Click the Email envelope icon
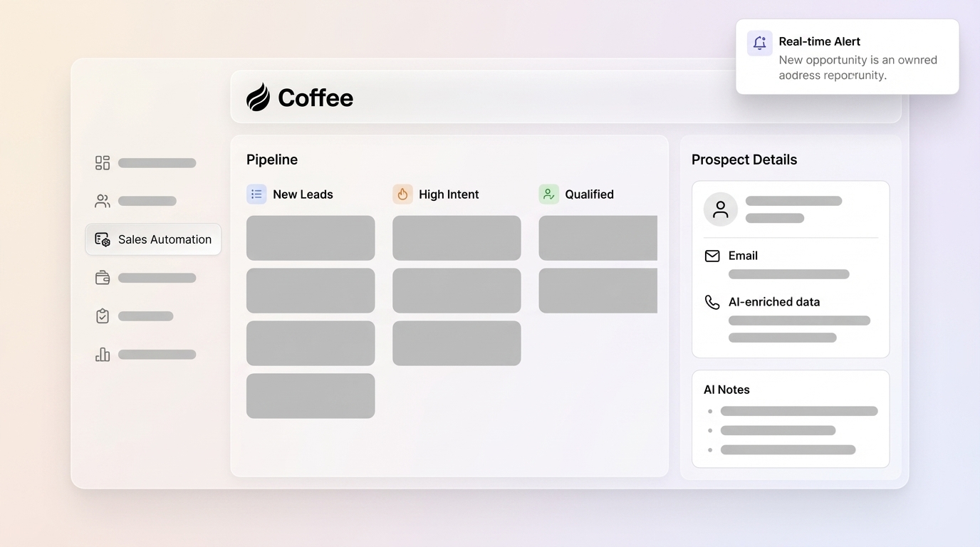The width and height of the screenshot is (980, 547). (712, 256)
